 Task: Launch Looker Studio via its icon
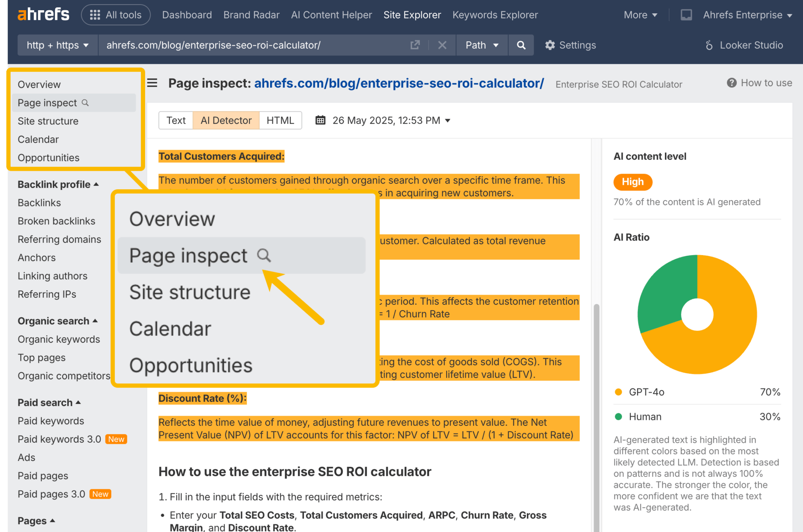pos(709,45)
